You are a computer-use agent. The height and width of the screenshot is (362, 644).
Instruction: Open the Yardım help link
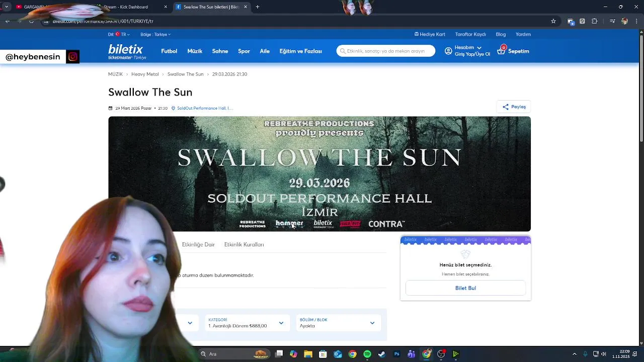click(x=523, y=34)
